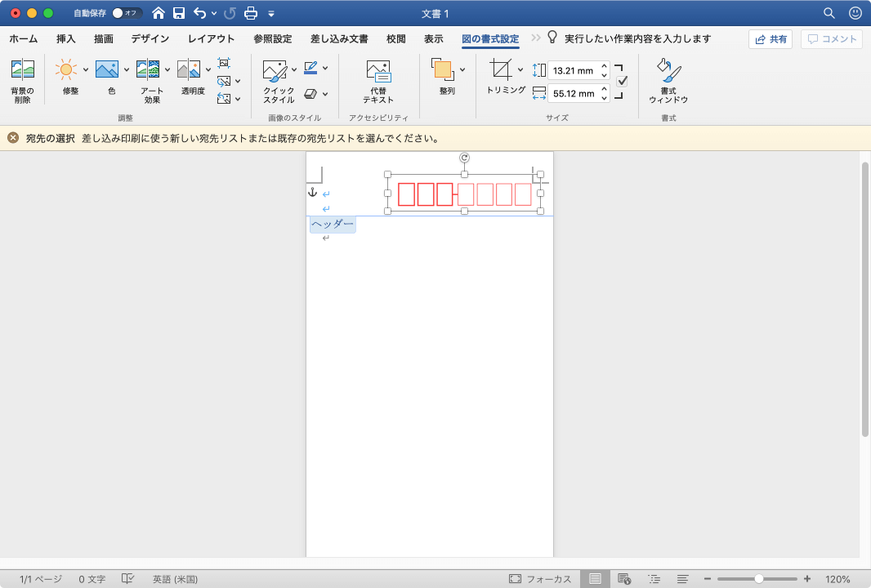
Task: Open Alt Text (代替テキスト) icon
Action: pyautogui.click(x=378, y=71)
